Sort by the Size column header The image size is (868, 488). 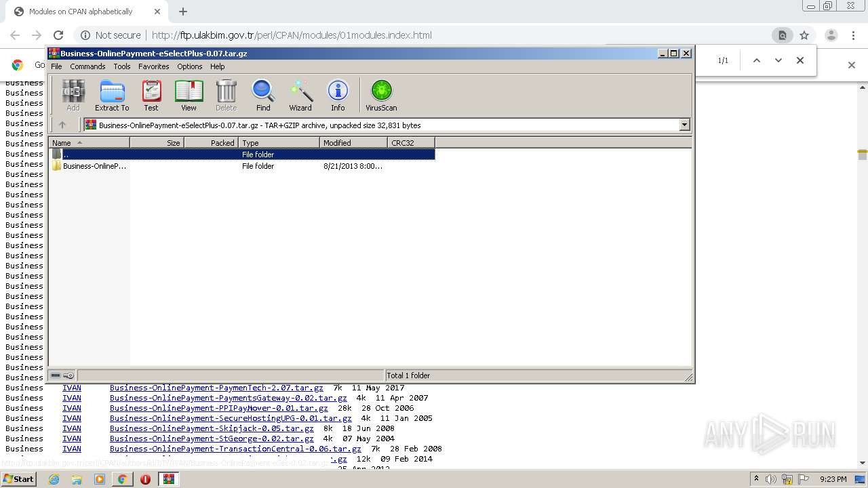[157, 143]
